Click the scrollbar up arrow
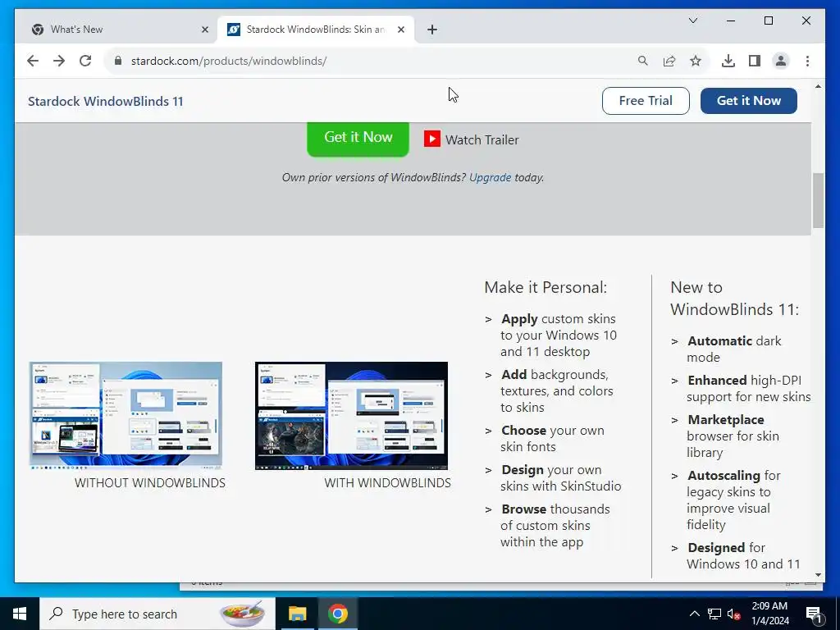 point(818,86)
